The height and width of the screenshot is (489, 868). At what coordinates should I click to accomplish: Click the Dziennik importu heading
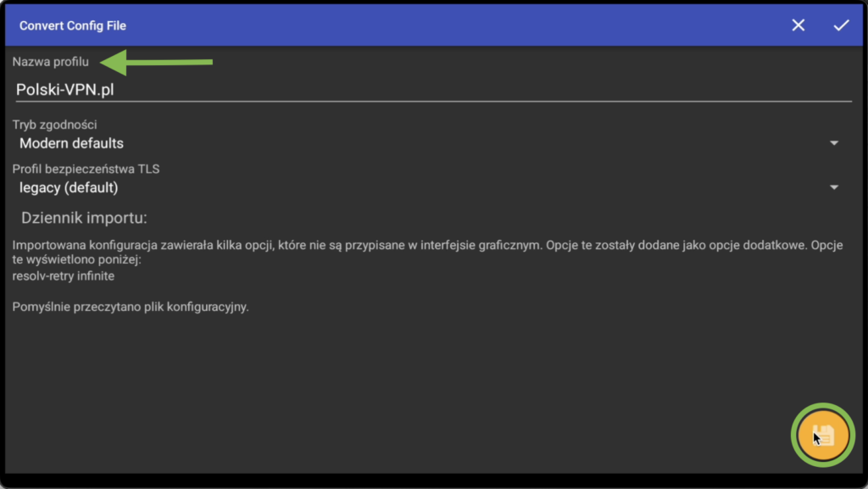pyautogui.click(x=84, y=218)
